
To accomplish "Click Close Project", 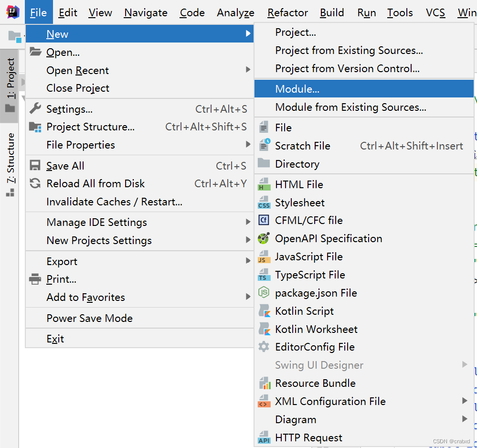I will click(x=139, y=88).
